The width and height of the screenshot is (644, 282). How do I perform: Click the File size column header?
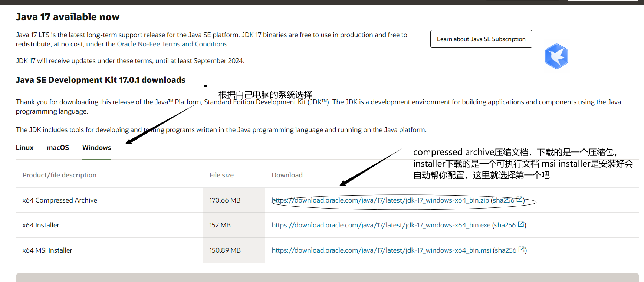coord(221,175)
